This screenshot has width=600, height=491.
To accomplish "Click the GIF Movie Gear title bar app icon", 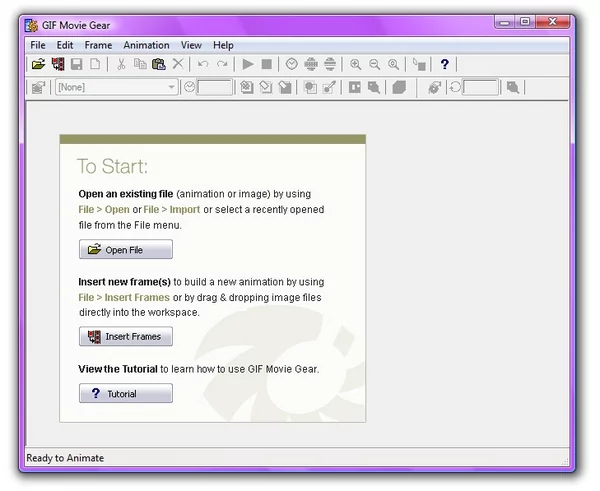I will [31, 25].
